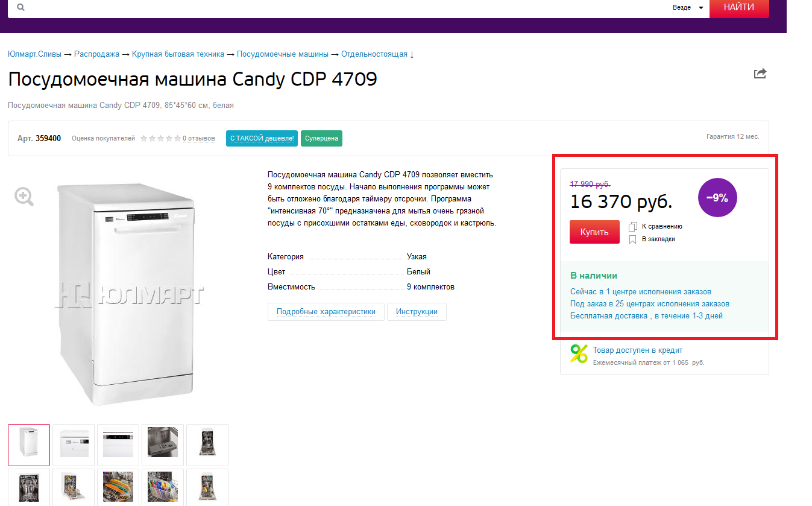Open the «Инструкции» button

pos(417,312)
